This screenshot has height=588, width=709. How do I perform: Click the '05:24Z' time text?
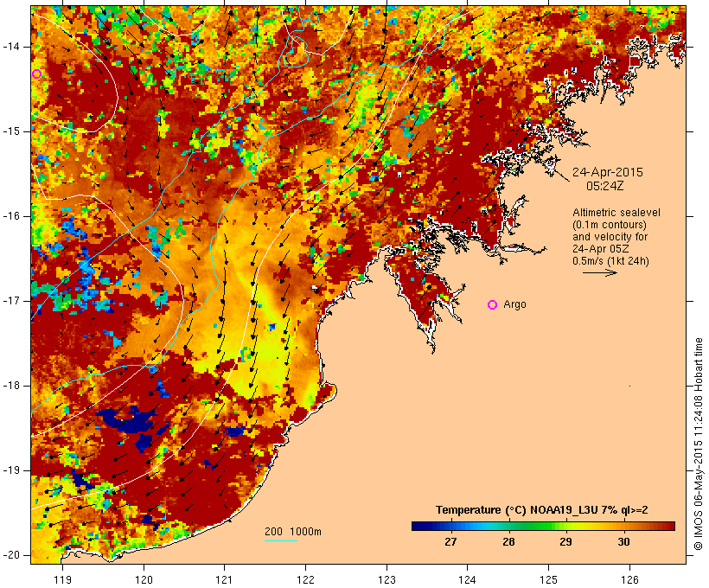coord(605,186)
